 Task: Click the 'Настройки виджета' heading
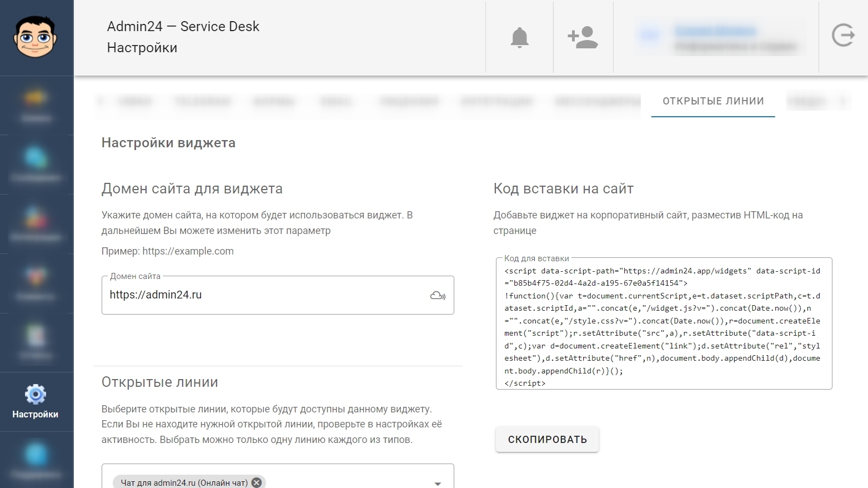[x=168, y=143]
